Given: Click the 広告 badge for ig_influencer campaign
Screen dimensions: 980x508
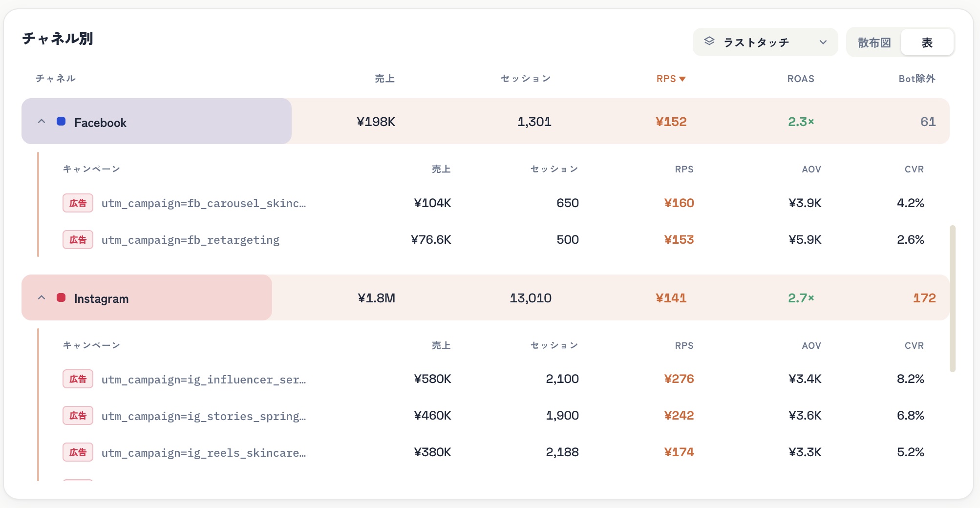Looking at the screenshot, I should click(78, 379).
